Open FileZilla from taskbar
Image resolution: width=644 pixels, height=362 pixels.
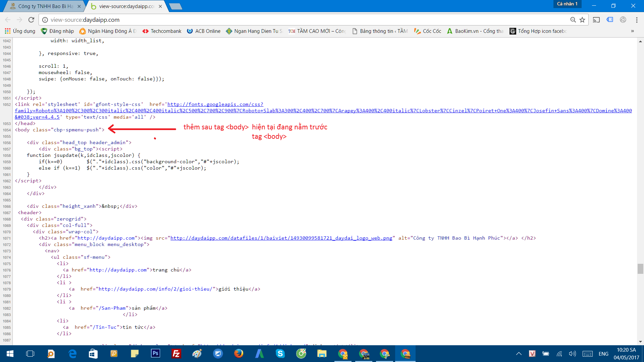(x=176, y=354)
